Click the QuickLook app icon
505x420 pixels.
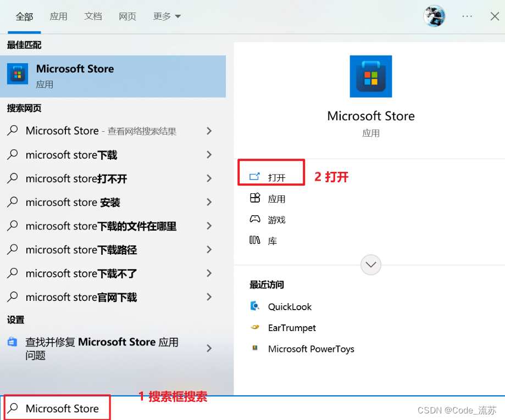pyautogui.click(x=255, y=306)
